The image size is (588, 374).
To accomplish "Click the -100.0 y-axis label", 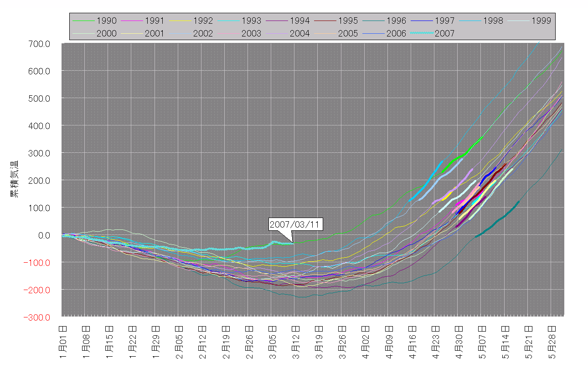I will pos(38,263).
